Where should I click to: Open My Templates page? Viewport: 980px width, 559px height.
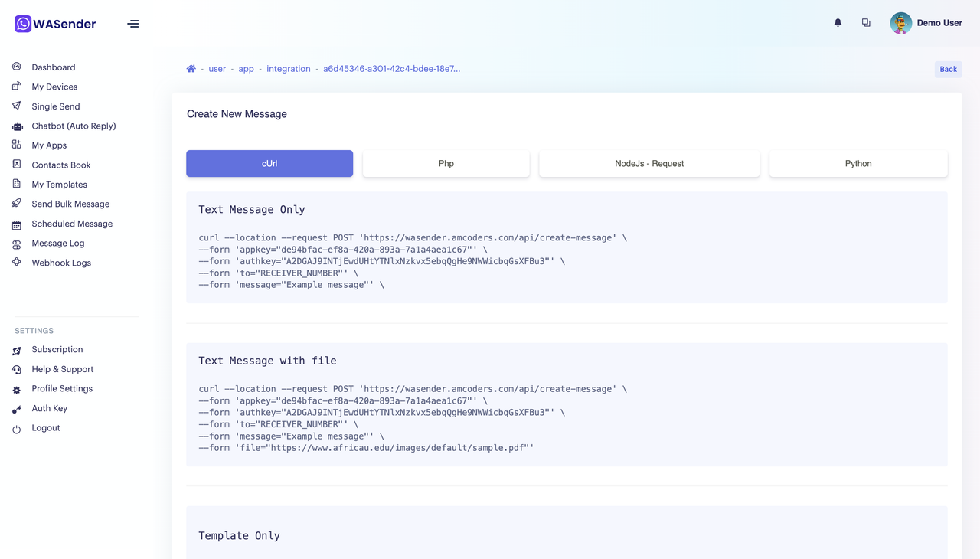coord(59,185)
